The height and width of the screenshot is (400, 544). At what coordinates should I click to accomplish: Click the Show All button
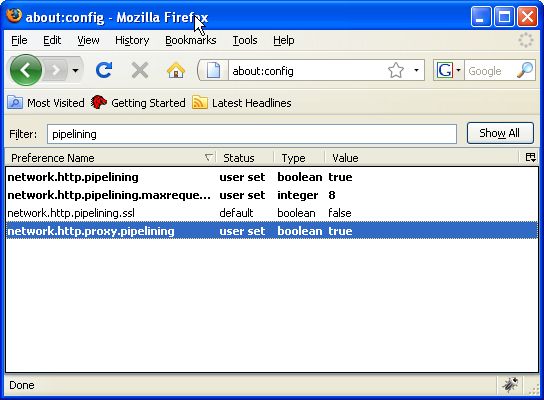point(500,133)
